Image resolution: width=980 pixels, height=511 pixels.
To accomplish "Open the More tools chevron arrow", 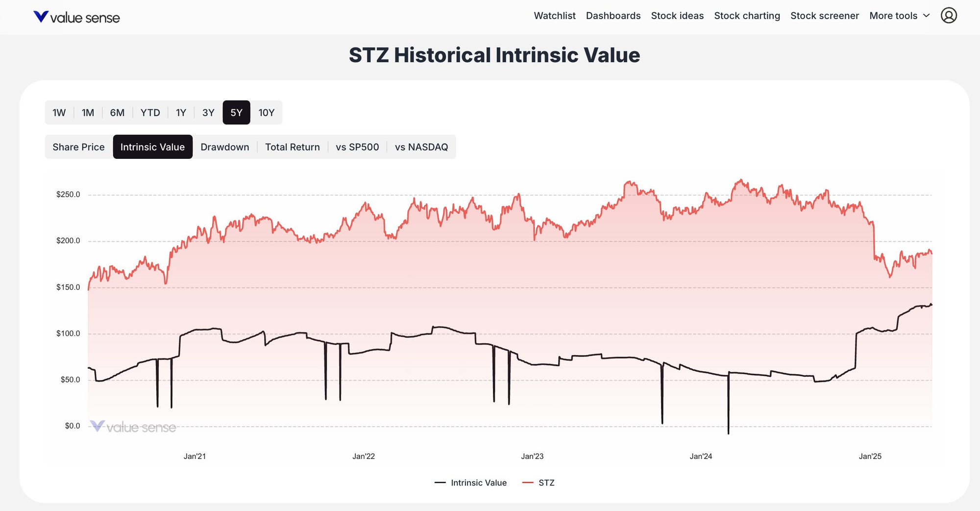I will (925, 16).
